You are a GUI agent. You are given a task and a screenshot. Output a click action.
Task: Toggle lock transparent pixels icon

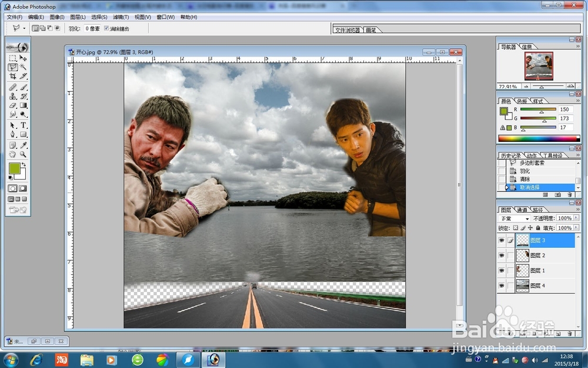pos(516,228)
